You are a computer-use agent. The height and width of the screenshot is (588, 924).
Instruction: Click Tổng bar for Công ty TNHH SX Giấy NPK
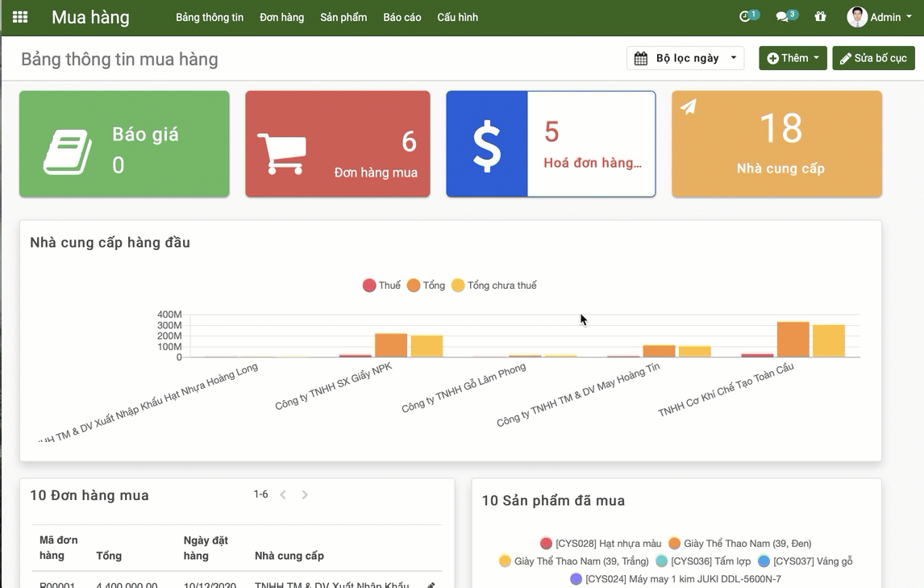[391, 345]
